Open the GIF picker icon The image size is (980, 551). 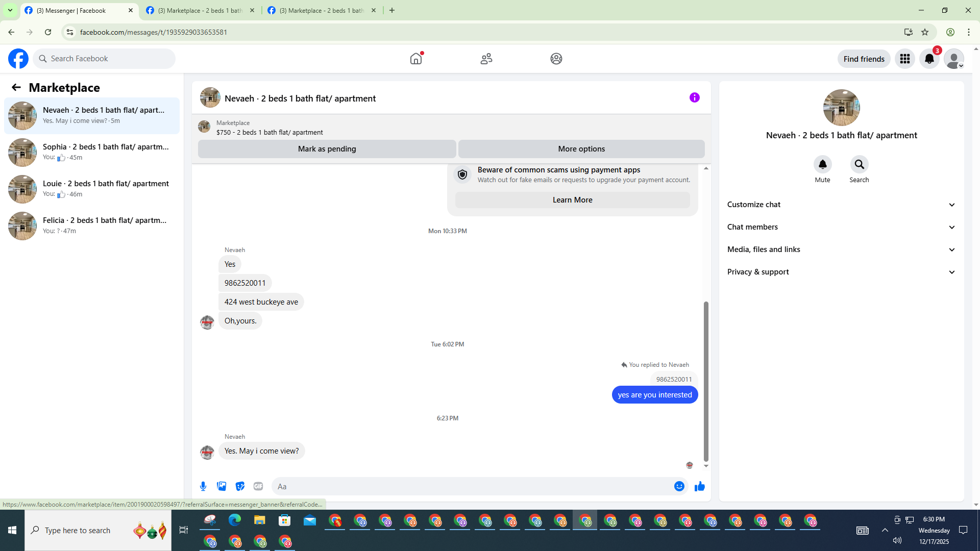point(258,486)
